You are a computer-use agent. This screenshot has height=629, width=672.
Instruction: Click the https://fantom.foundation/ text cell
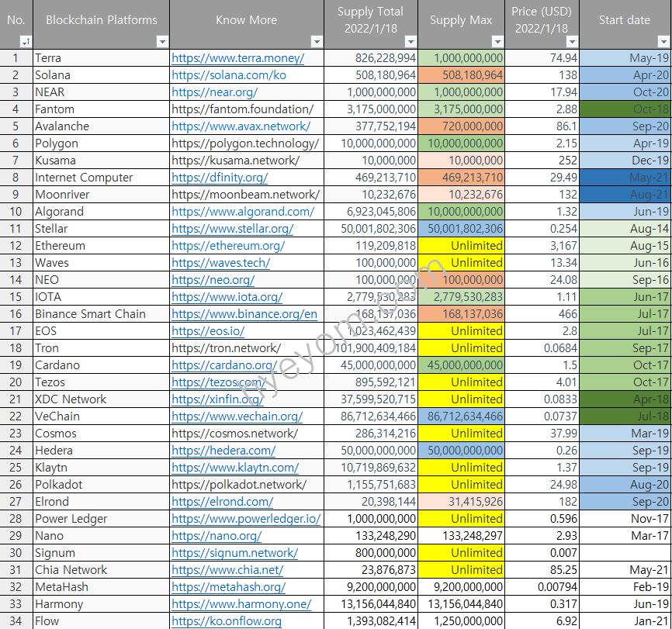[247, 109]
